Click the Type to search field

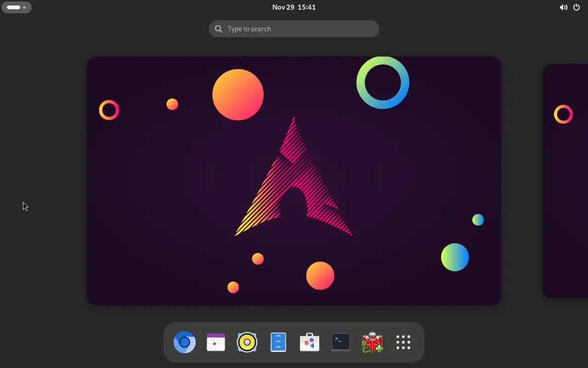(294, 29)
